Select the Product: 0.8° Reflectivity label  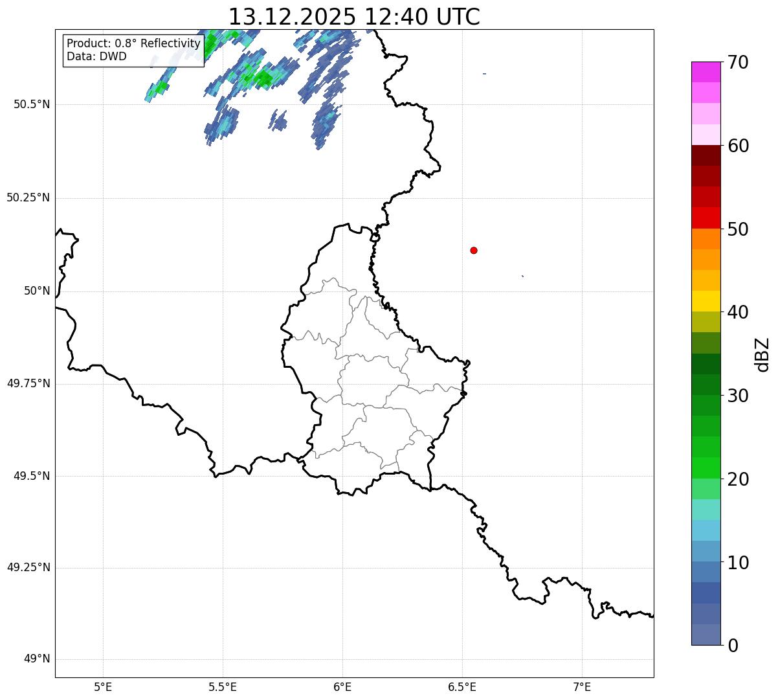tap(134, 43)
